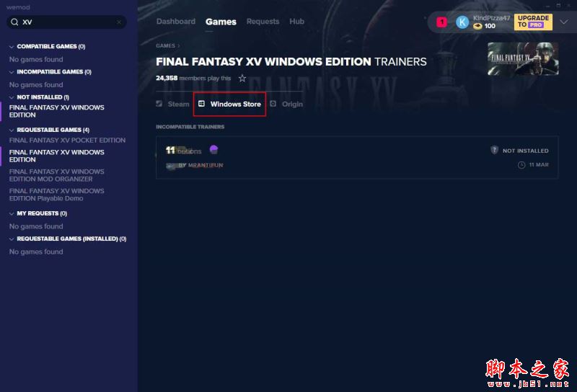The width and height of the screenshot is (577, 392).
Task: Click the KindPizza47 avatar icon
Action: coord(462,22)
